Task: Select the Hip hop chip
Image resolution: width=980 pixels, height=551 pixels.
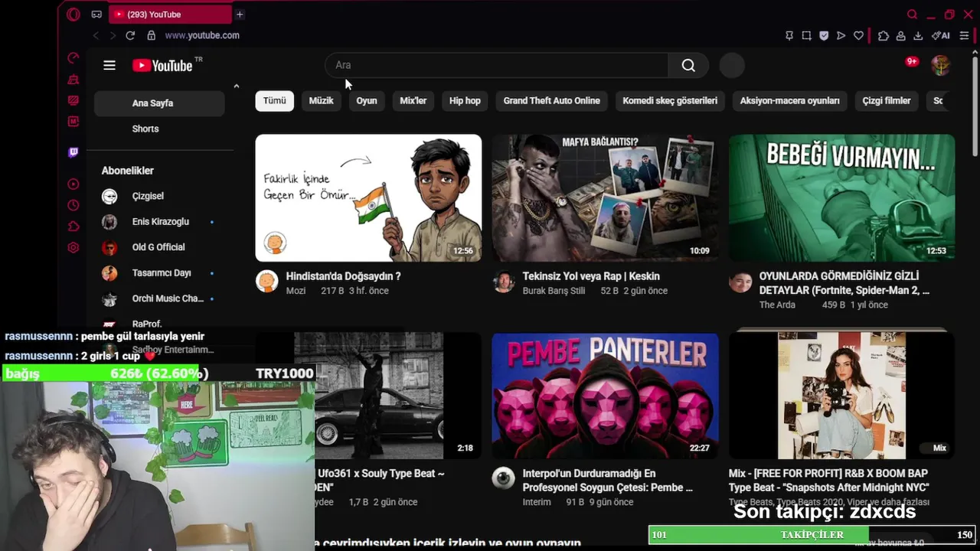Action: tap(465, 101)
